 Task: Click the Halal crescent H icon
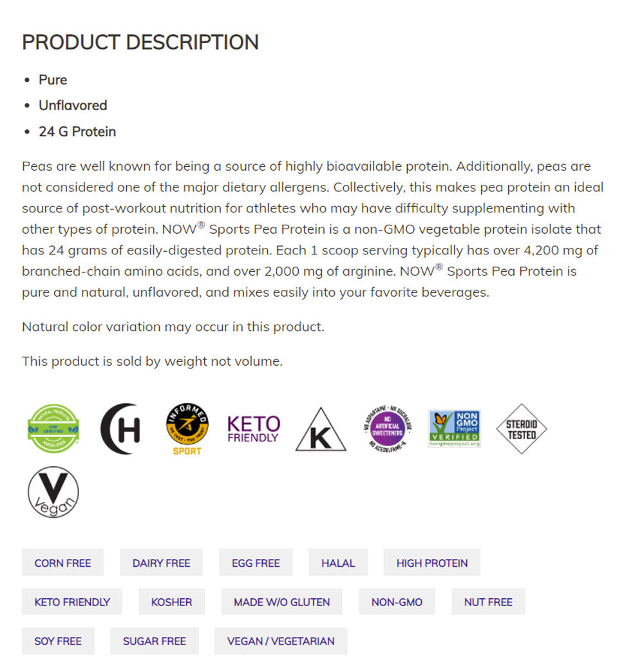121,429
